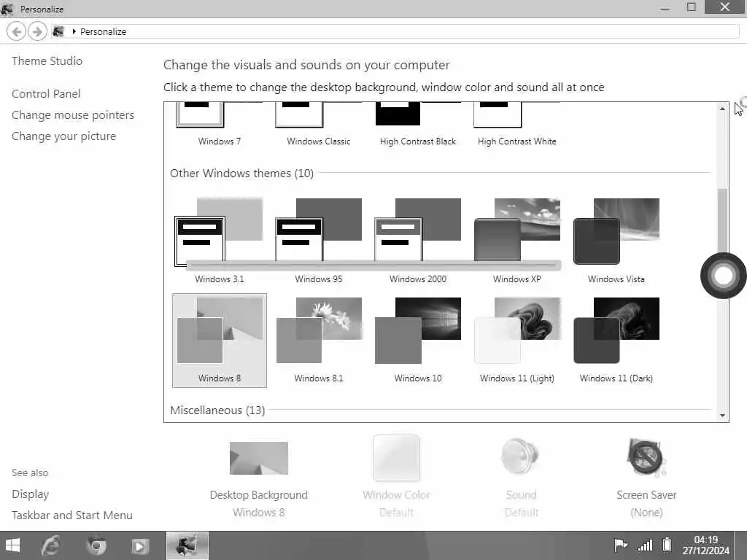This screenshot has height=560, width=747.
Task: Click Change mouse pointers link
Action: [x=73, y=115]
